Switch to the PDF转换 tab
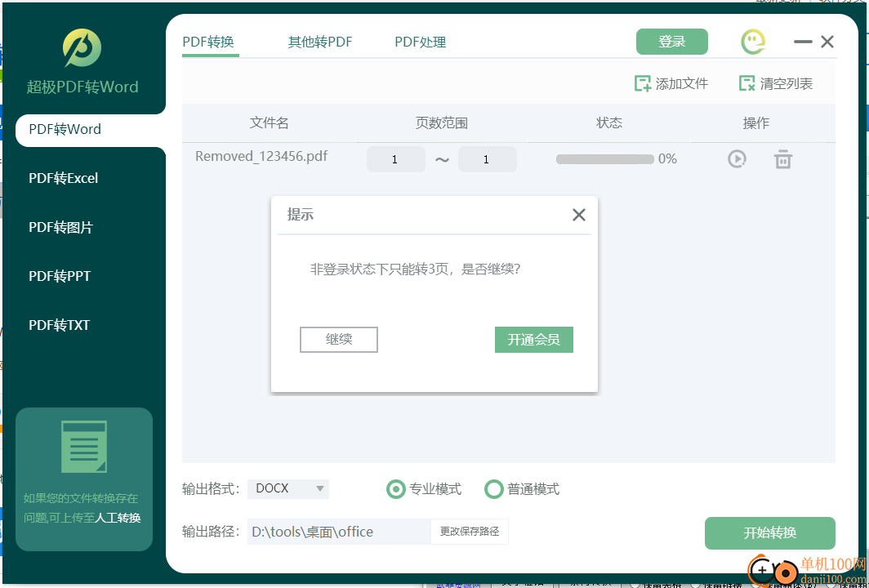The width and height of the screenshot is (869, 588). coord(208,42)
